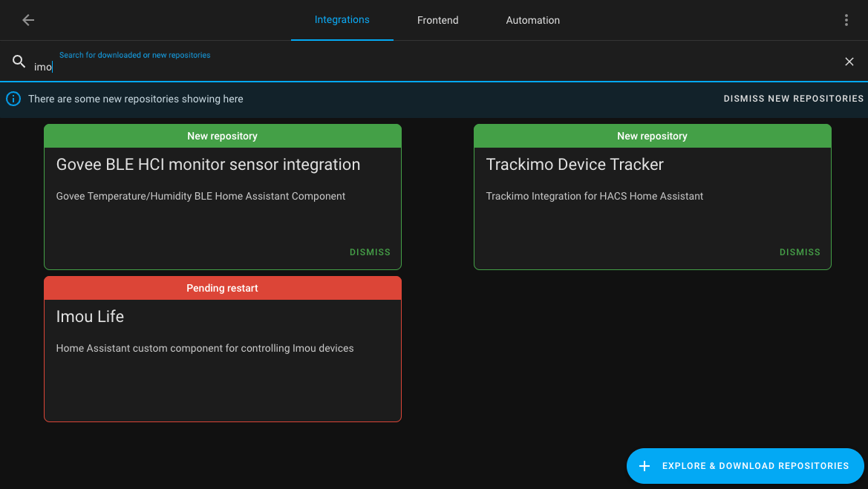The width and height of the screenshot is (868, 489).
Task: Click Explore & Download Repositories text
Action: tap(755, 466)
